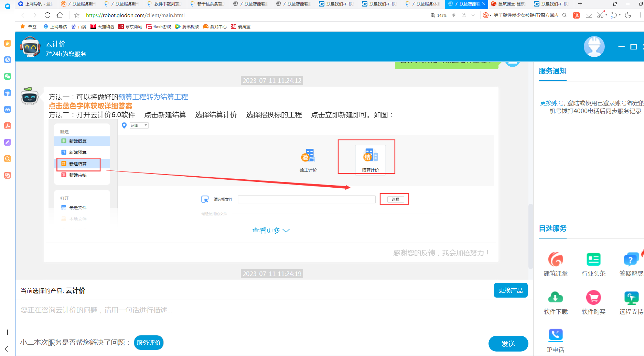
Task: Open 建筑课堂 service icon
Action: click(x=556, y=264)
